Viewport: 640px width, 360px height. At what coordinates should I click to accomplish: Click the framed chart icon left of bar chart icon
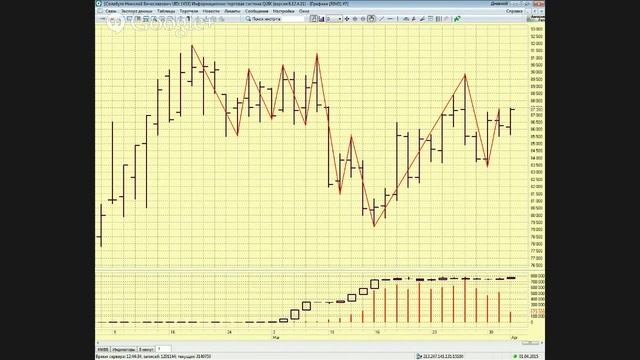313,19
